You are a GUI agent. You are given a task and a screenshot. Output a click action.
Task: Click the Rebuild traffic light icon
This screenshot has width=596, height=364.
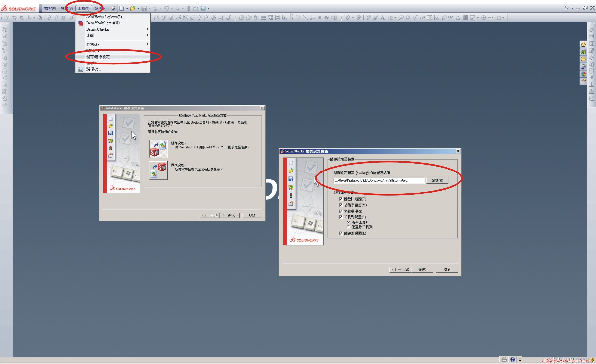(189, 8)
